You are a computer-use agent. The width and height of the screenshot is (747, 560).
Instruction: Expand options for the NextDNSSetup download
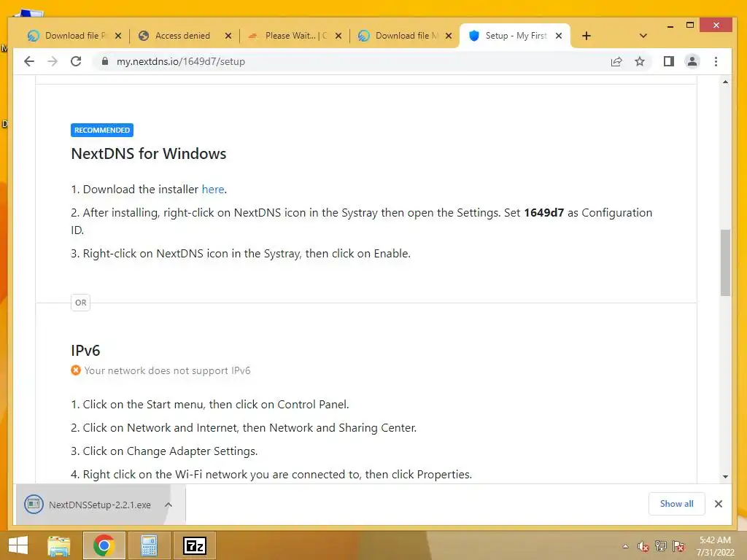169,505
